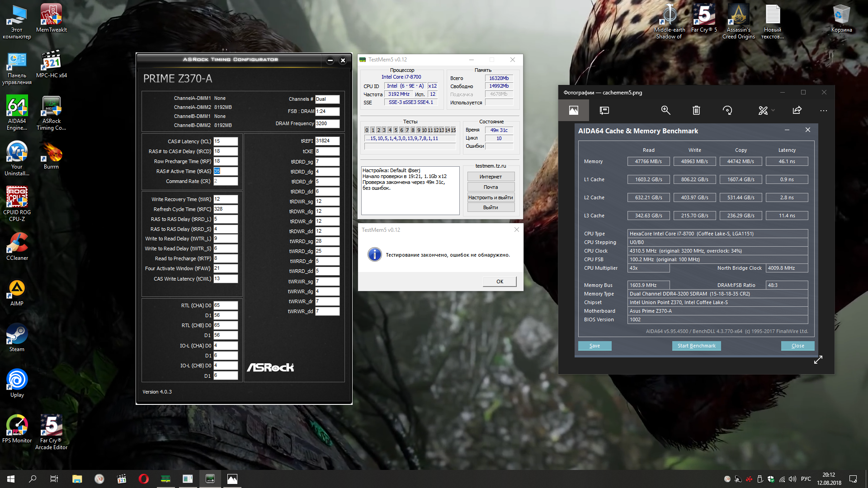Click the Start Benchmark button
The height and width of the screenshot is (488, 868).
click(x=696, y=346)
